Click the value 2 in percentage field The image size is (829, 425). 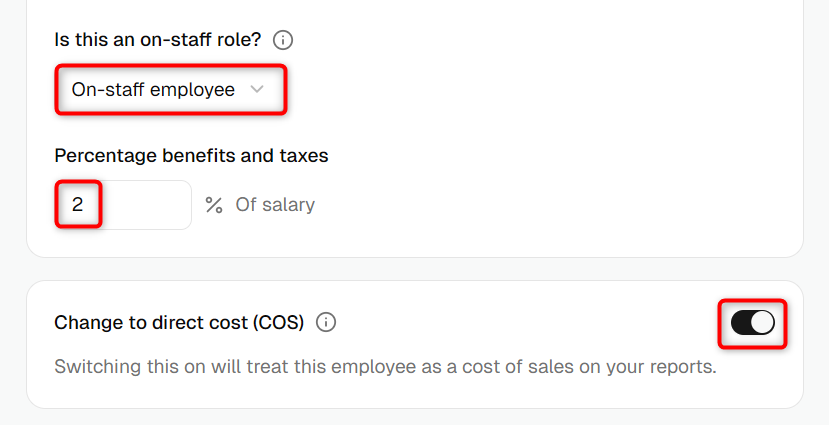pos(77,205)
